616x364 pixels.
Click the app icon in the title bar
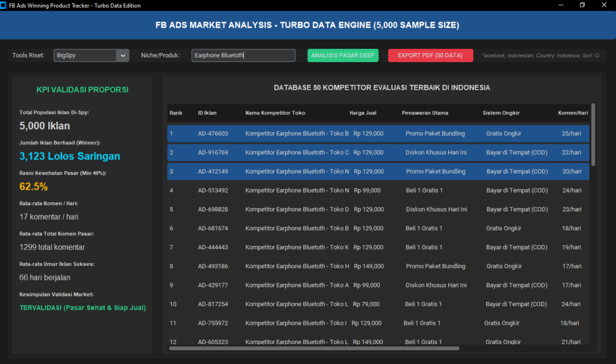(x=3, y=5)
